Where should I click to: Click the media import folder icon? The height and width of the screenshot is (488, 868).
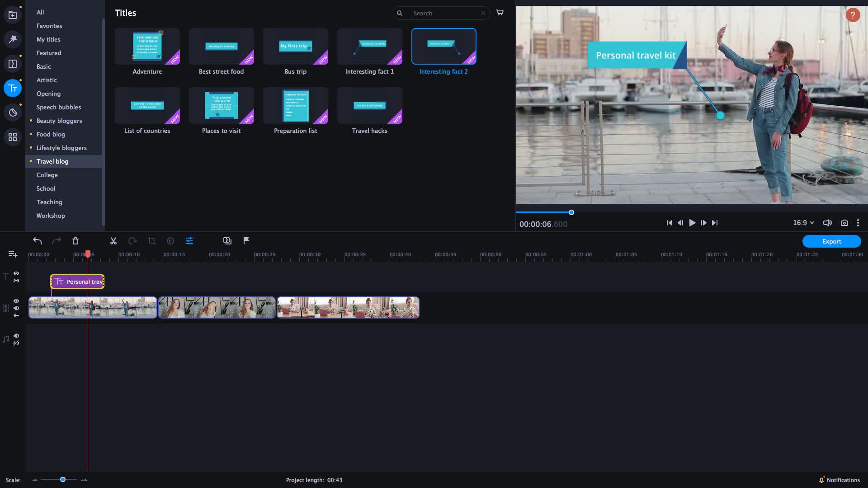pos(13,14)
